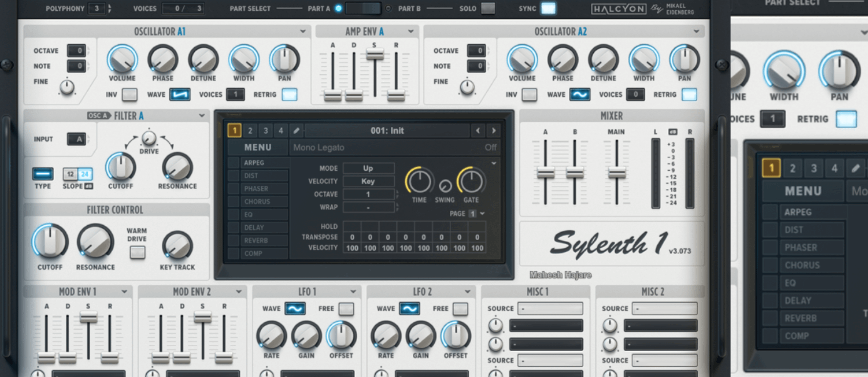Click the arpeggiator Velocity Key field
Screen dimensions: 868x377
[x=368, y=181]
